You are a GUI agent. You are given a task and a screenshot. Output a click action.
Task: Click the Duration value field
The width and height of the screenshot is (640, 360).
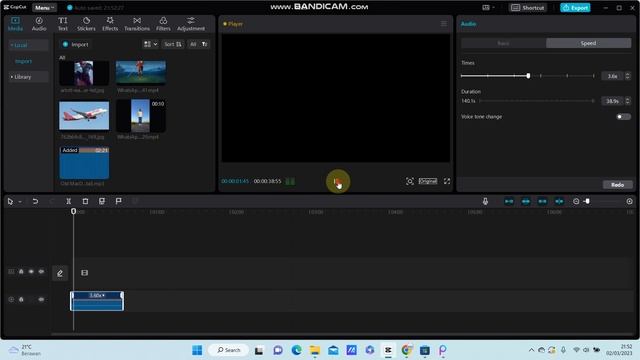point(613,101)
